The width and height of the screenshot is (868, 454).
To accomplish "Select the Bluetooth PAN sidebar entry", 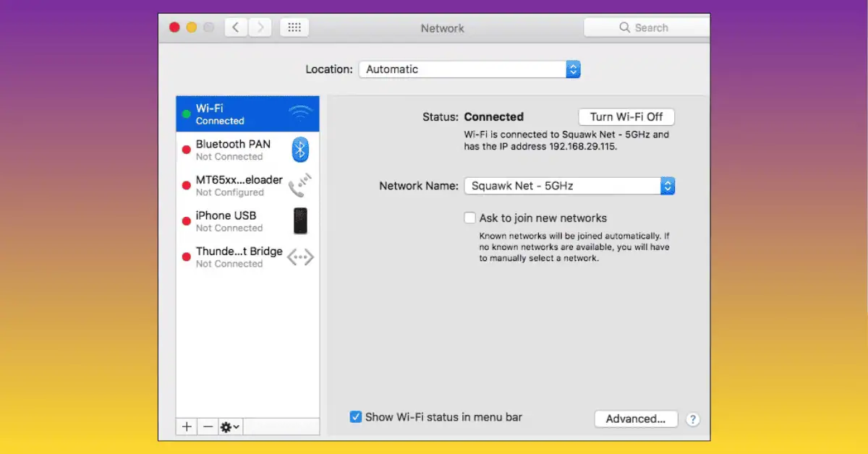I will [233, 149].
